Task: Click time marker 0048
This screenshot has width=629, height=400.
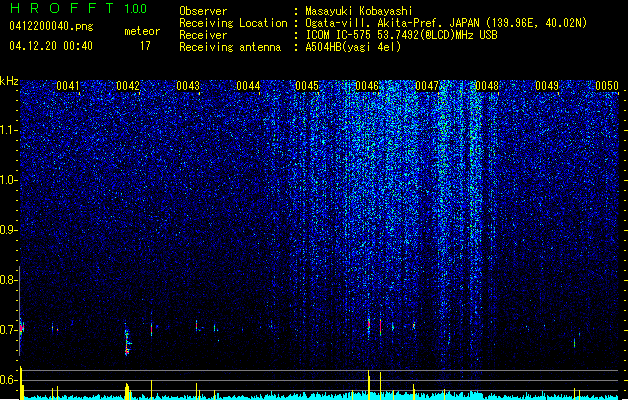Action: (x=487, y=86)
